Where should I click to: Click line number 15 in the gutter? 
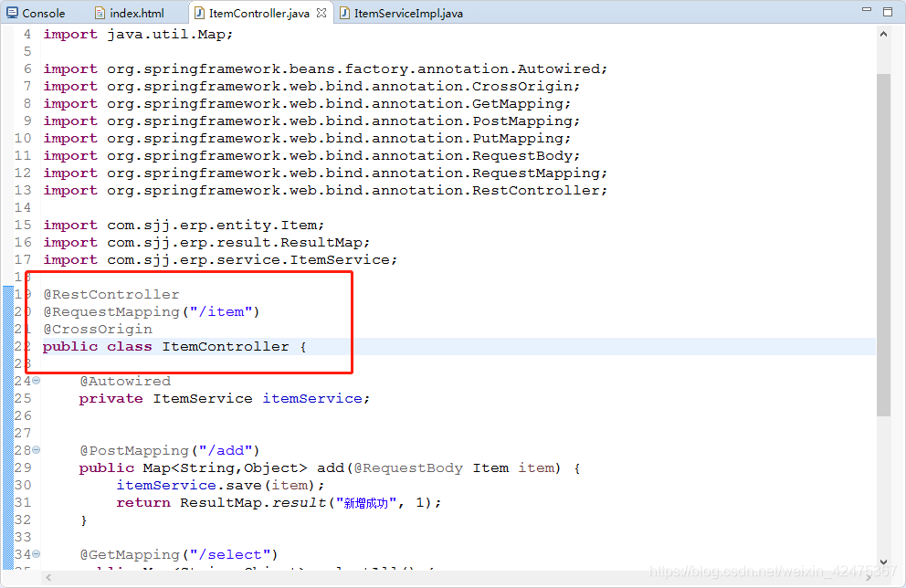(23, 225)
